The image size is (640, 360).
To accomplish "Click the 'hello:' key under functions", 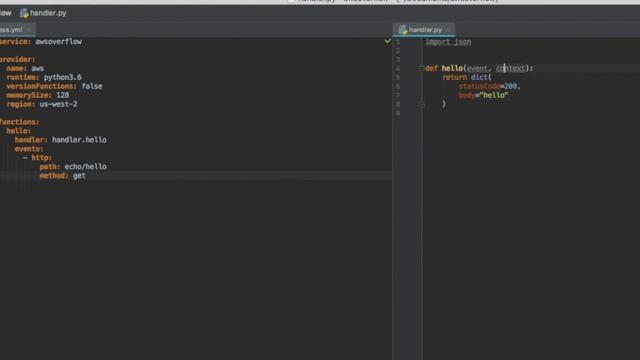I will tap(18, 131).
